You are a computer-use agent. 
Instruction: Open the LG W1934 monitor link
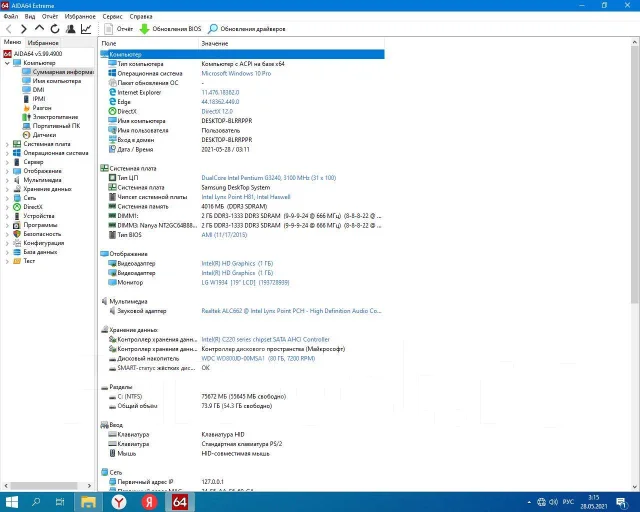245,283
